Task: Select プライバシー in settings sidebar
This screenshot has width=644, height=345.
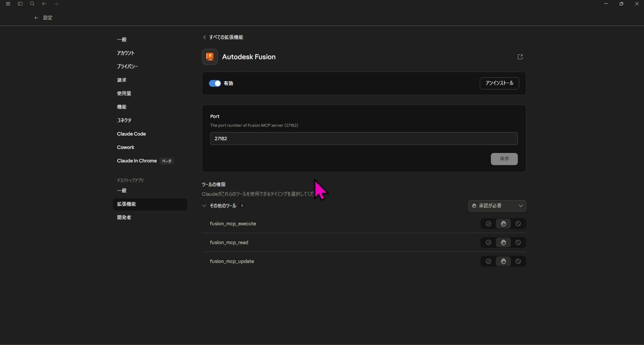Action: point(127,66)
